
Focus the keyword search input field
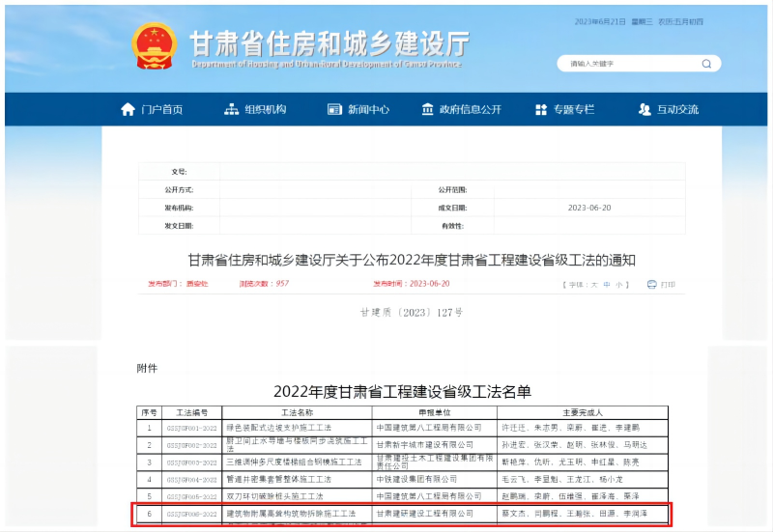click(x=628, y=64)
